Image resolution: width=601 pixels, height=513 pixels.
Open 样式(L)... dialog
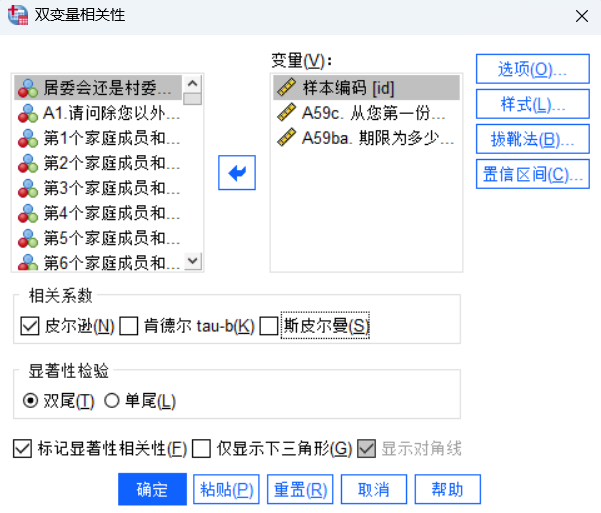point(533,104)
